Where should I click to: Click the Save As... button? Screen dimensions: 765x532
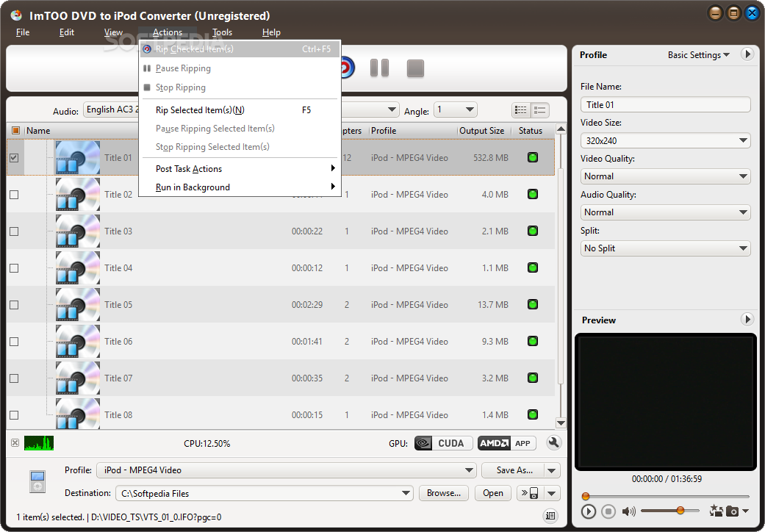click(513, 470)
